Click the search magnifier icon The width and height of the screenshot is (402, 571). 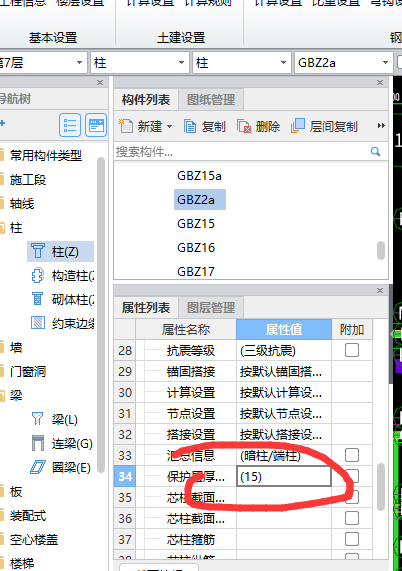click(375, 151)
